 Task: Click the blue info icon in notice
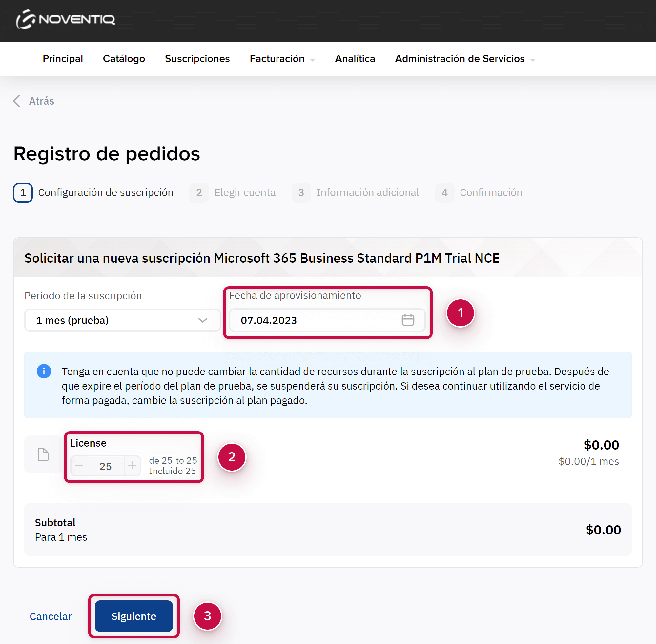click(44, 372)
